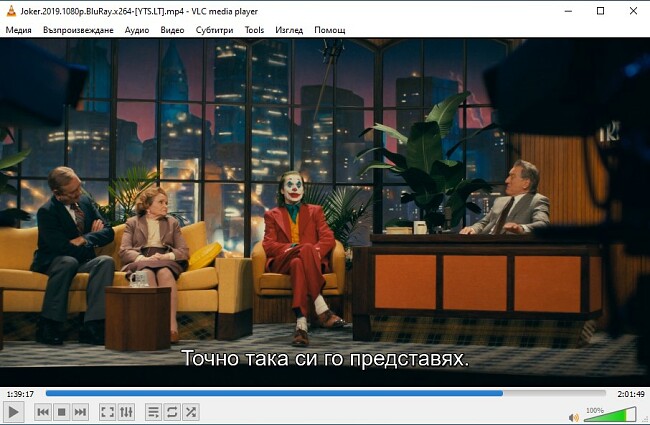The image size is (650, 425).
Task: Open the Tools menu
Action: click(254, 30)
